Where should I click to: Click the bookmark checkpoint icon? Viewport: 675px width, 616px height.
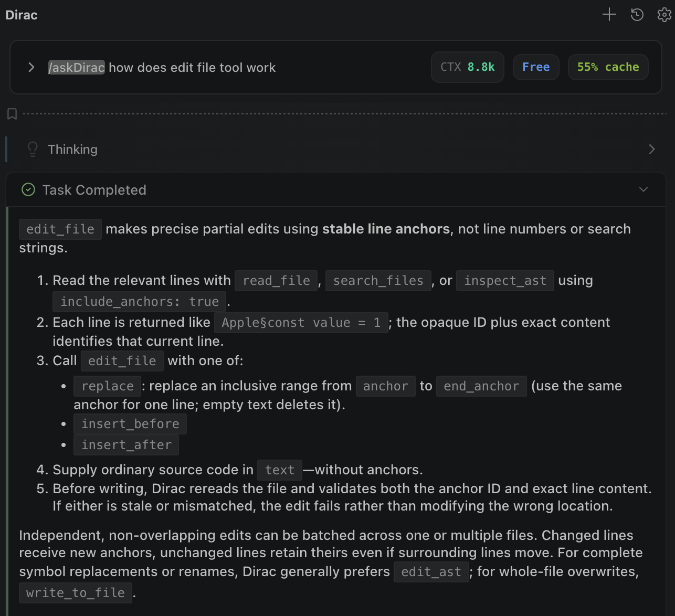(12, 114)
